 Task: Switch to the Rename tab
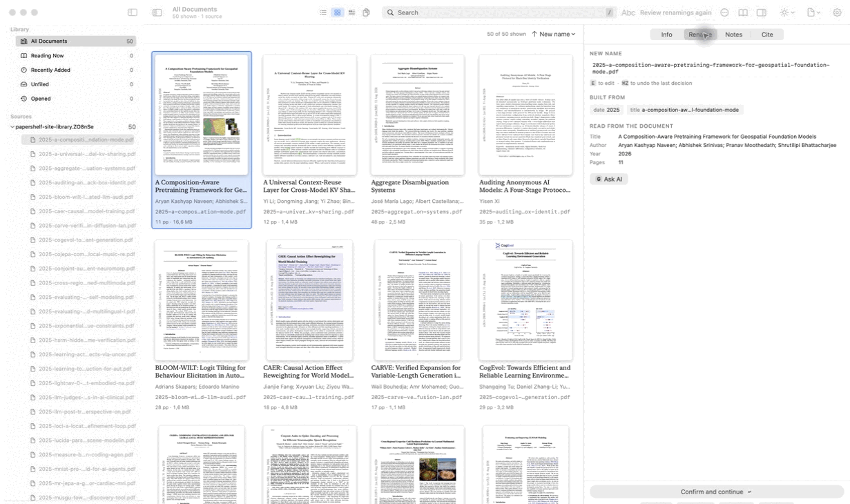pyautogui.click(x=699, y=35)
